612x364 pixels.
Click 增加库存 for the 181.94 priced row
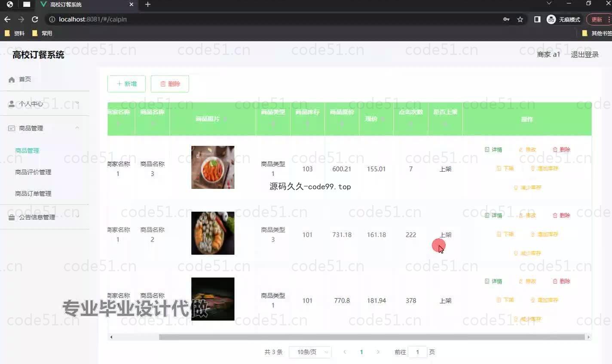click(544, 300)
